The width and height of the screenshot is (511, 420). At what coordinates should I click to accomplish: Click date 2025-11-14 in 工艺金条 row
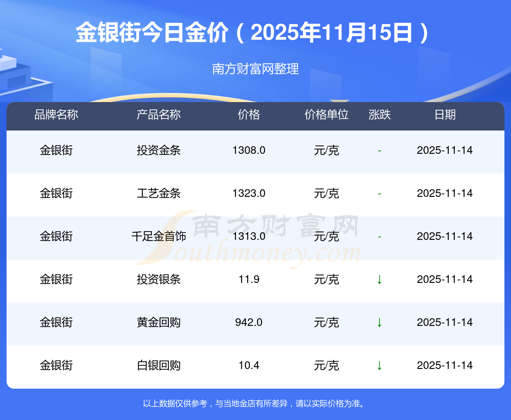(445, 193)
